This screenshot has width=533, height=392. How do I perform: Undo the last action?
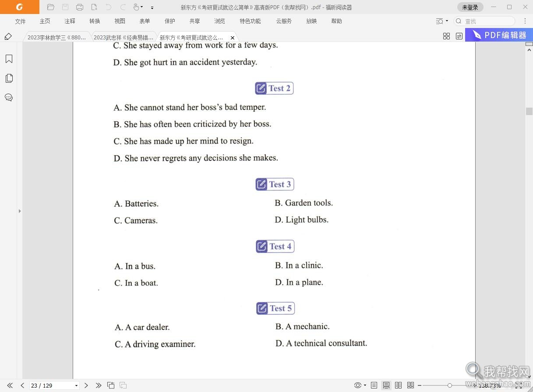coord(109,7)
